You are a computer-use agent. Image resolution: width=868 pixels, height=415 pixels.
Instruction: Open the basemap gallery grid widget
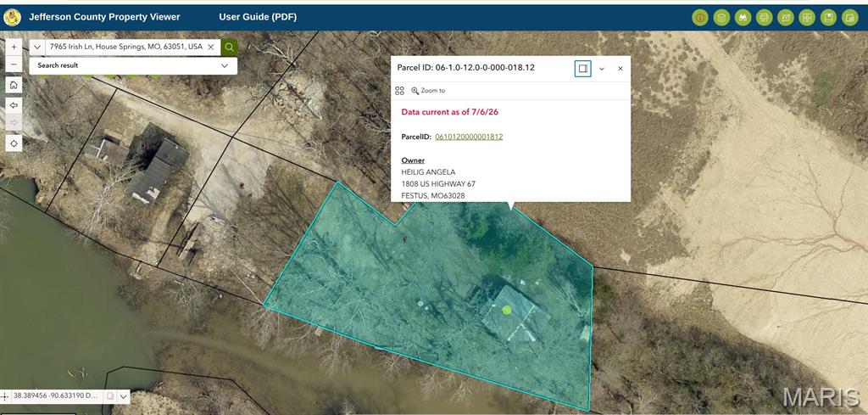(x=807, y=18)
